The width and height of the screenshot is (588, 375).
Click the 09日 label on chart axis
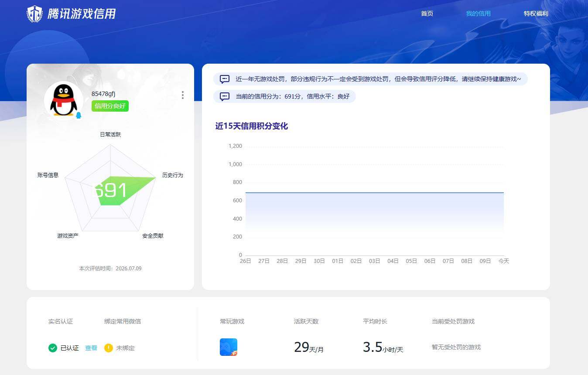point(485,261)
